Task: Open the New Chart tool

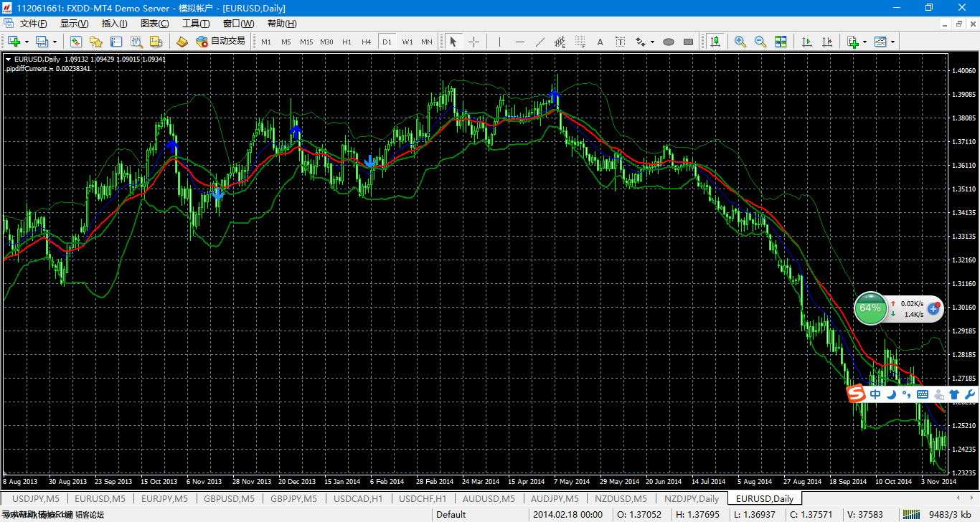Action: pos(14,42)
